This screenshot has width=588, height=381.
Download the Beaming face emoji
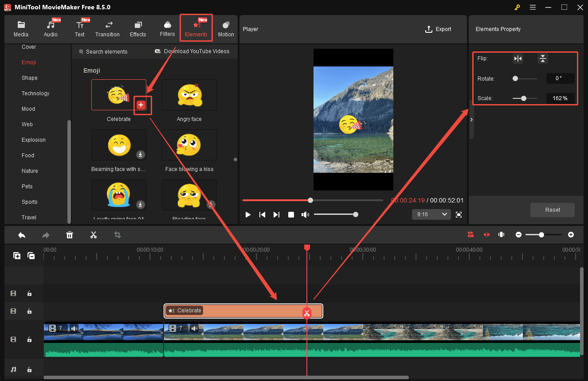(141, 155)
